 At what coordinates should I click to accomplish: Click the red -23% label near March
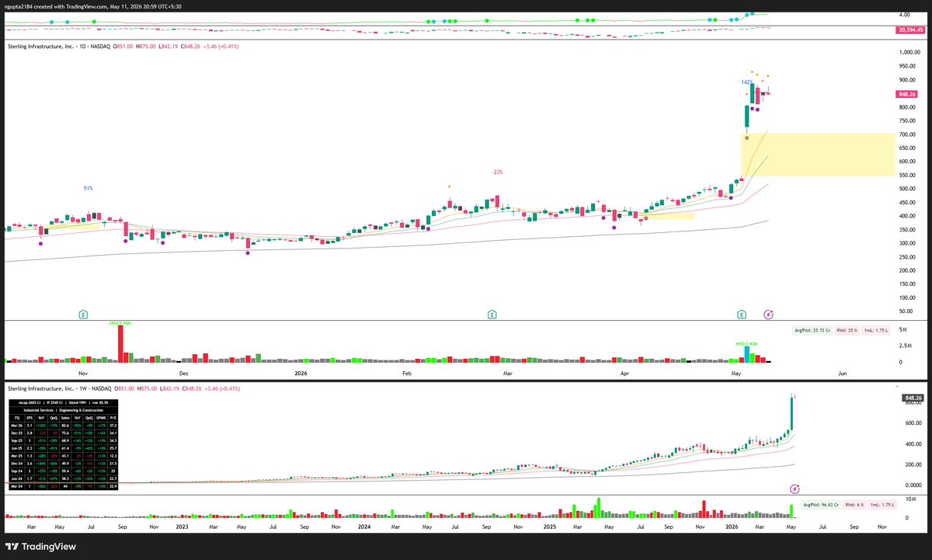coord(496,172)
